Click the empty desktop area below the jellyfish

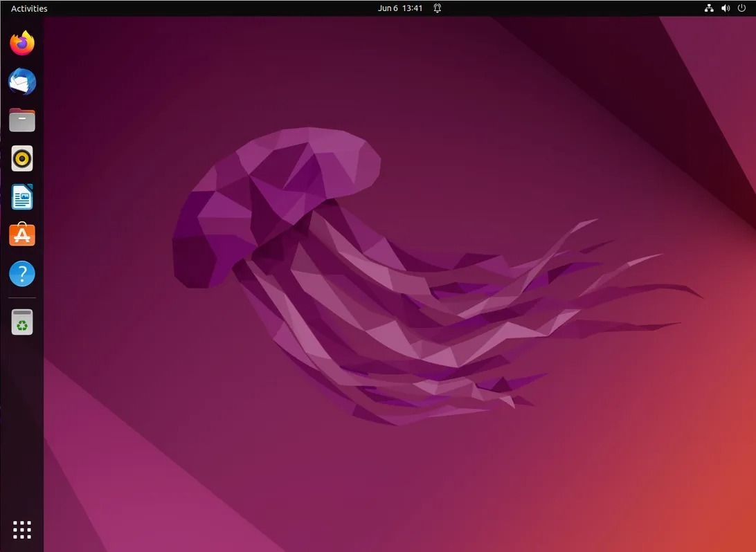(x=388, y=484)
